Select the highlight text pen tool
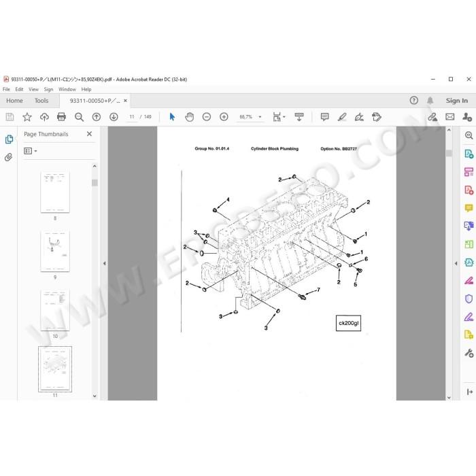Screen dimensions: 476x476 [342, 117]
